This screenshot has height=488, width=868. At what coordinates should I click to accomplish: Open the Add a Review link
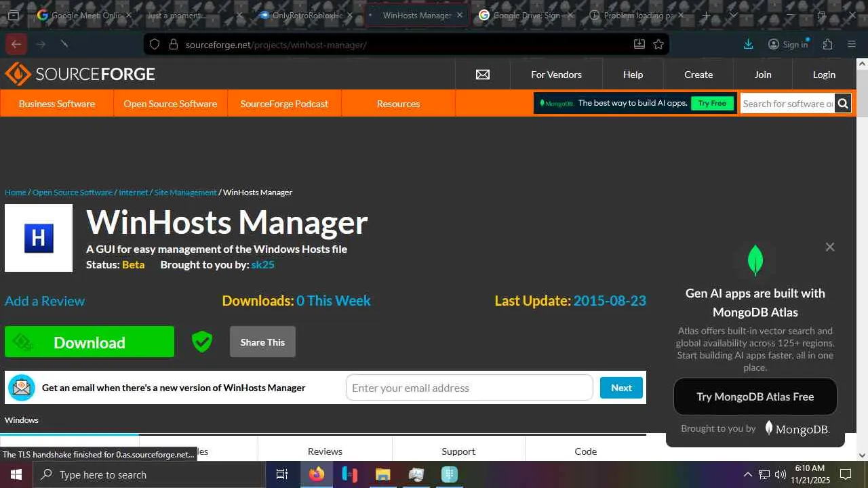pyautogui.click(x=45, y=300)
